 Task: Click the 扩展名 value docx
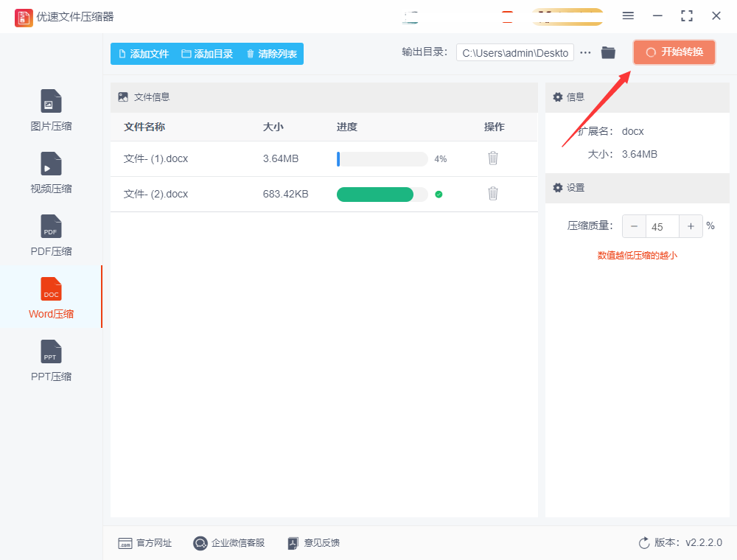point(632,132)
